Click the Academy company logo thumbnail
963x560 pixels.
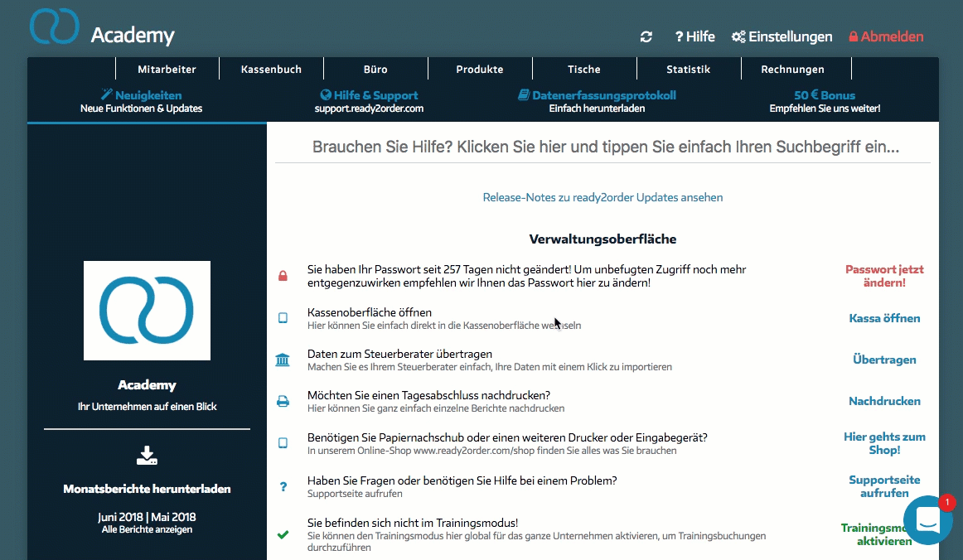pyautogui.click(x=147, y=310)
